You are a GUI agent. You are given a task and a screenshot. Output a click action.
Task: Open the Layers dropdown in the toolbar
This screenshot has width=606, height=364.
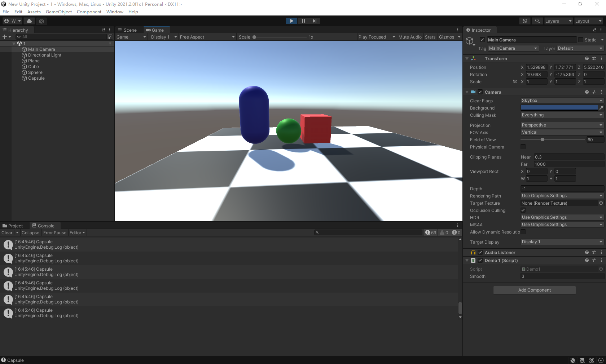tap(558, 21)
